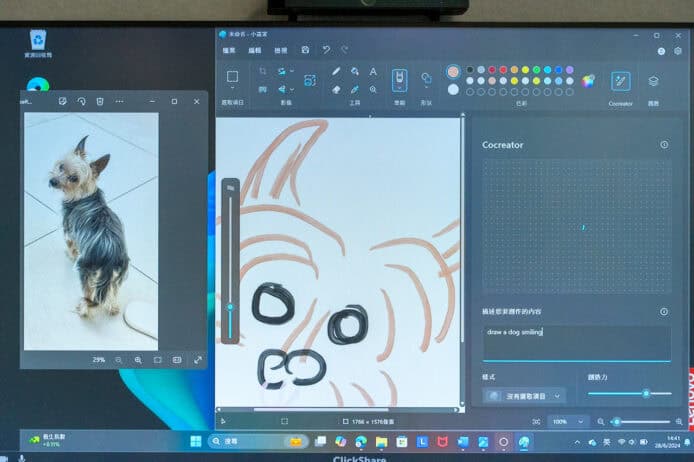The width and height of the screenshot is (694, 462).
Task: Open the Cocreator panel button
Action: tap(620, 81)
